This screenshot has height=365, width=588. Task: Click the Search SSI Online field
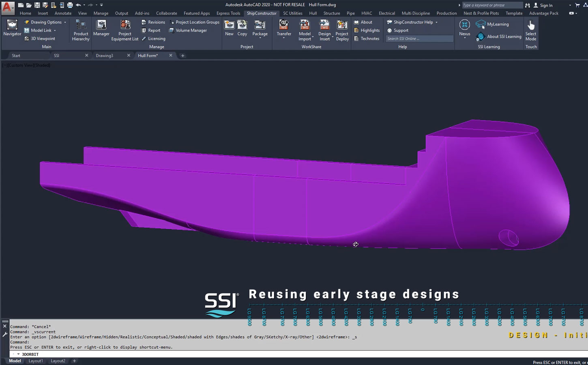[x=418, y=38]
